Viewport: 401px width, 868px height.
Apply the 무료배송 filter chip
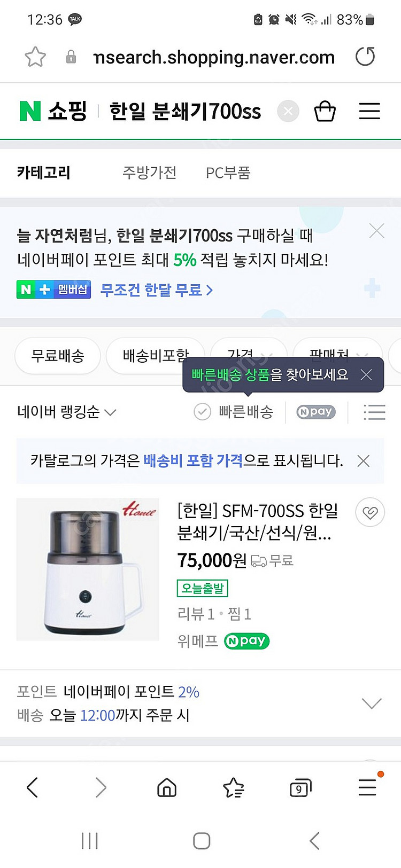(x=58, y=356)
